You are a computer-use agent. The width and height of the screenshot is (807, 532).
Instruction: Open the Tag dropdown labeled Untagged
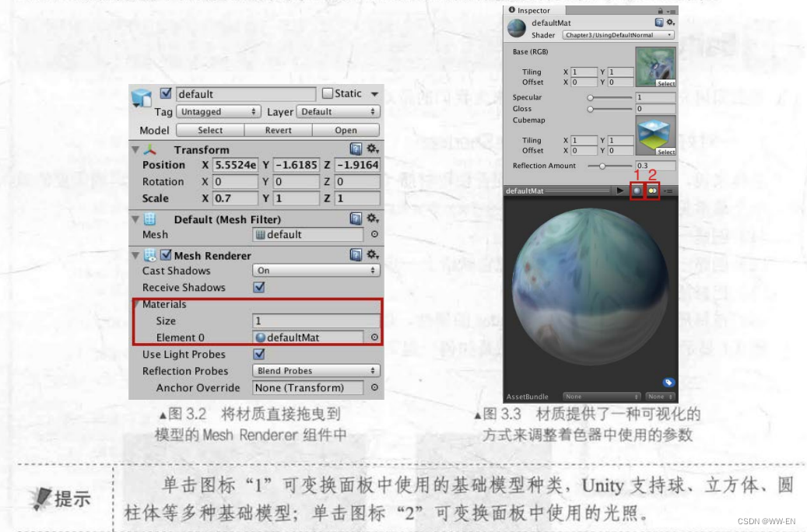point(216,111)
